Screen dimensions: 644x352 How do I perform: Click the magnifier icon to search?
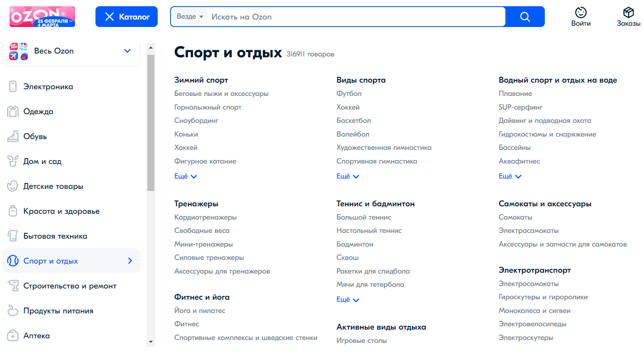click(x=524, y=17)
